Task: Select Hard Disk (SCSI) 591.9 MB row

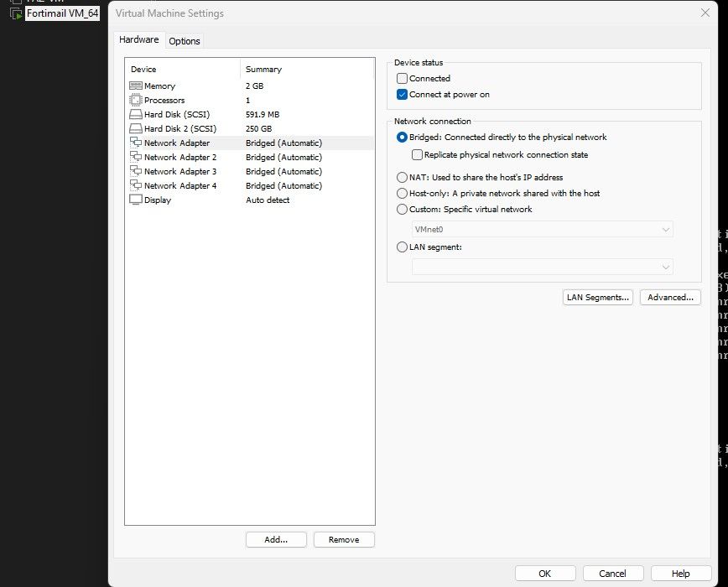Action: (251, 115)
